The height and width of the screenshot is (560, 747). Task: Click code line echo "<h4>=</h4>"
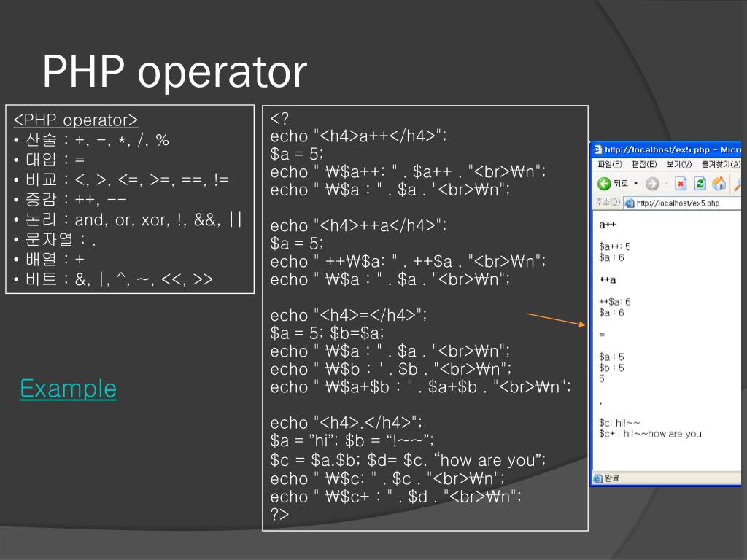pos(348,315)
